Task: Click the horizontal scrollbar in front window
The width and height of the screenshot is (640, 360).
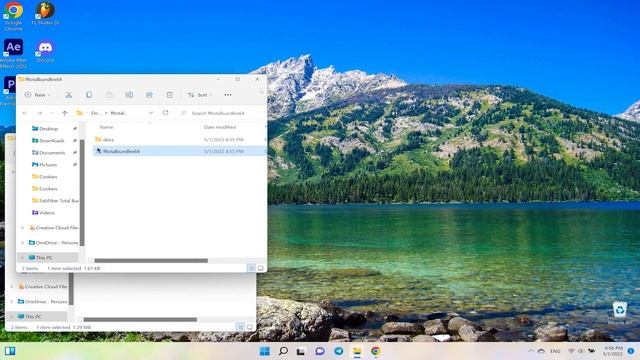Action: click(x=151, y=260)
